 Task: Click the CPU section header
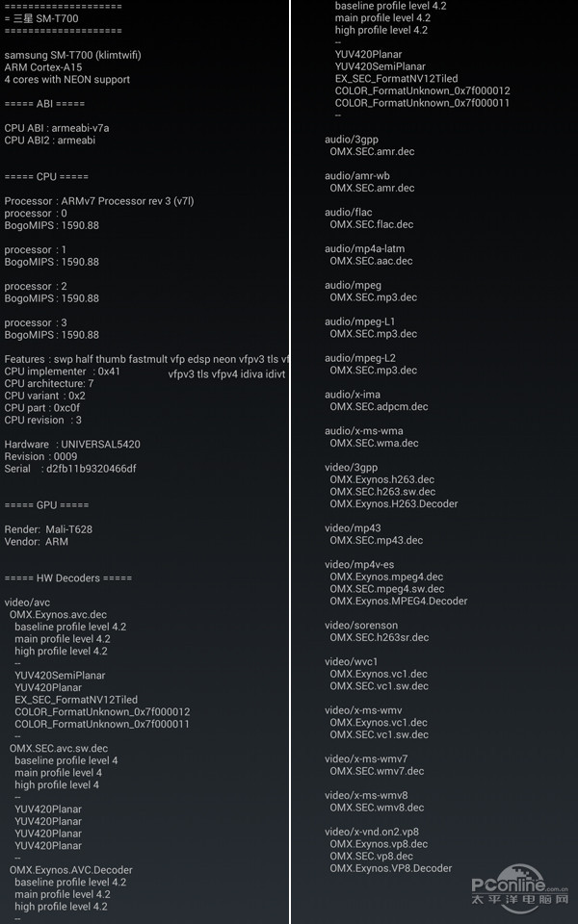point(46,177)
